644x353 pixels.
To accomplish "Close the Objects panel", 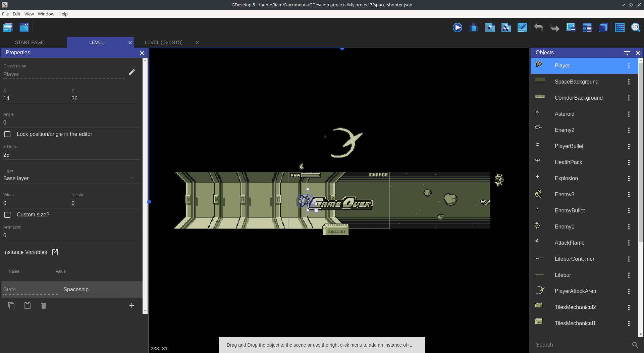I will coord(638,53).
